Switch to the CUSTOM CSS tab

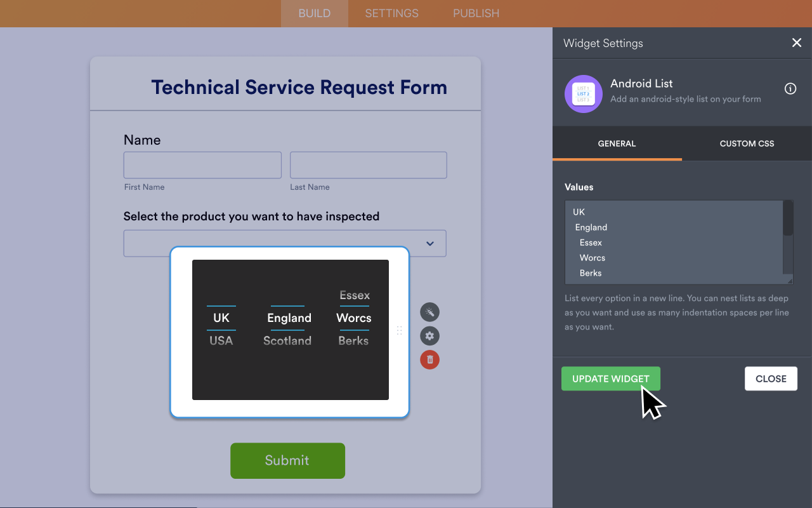click(x=747, y=144)
